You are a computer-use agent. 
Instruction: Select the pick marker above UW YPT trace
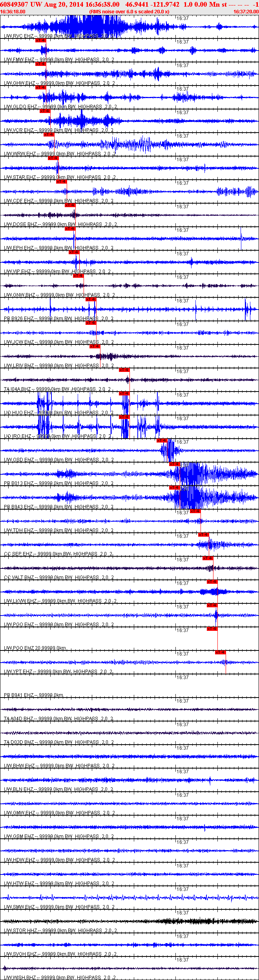click(x=220, y=652)
